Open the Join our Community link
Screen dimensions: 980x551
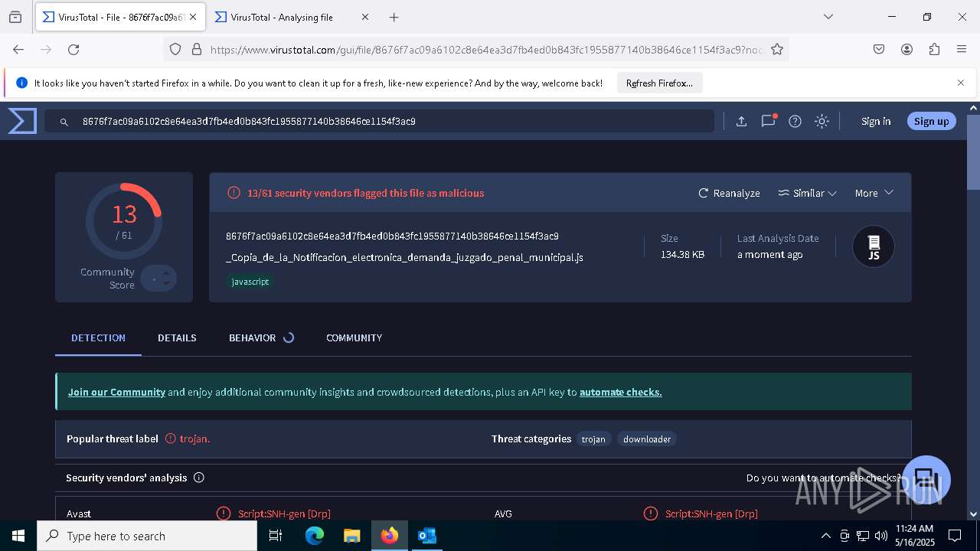pyautogui.click(x=116, y=392)
